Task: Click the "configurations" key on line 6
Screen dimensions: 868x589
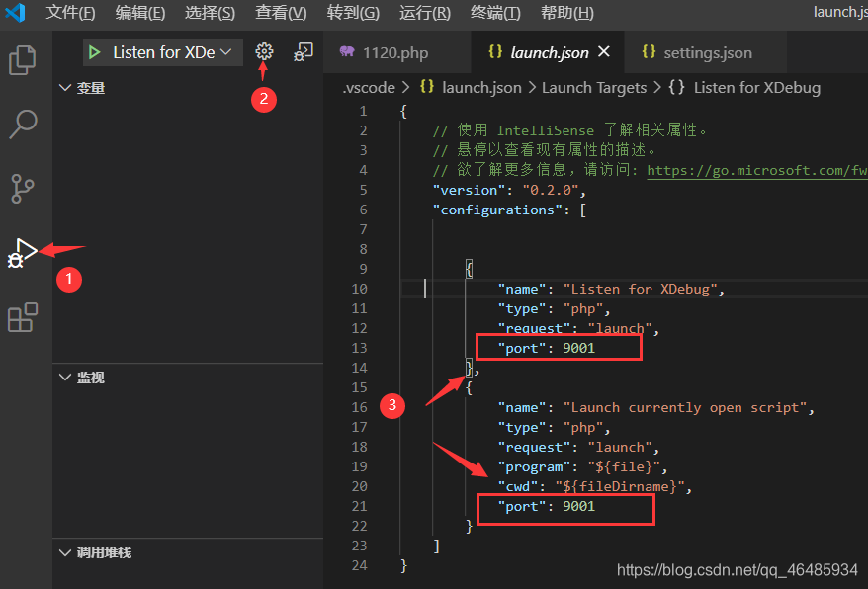Action: [x=497, y=210]
